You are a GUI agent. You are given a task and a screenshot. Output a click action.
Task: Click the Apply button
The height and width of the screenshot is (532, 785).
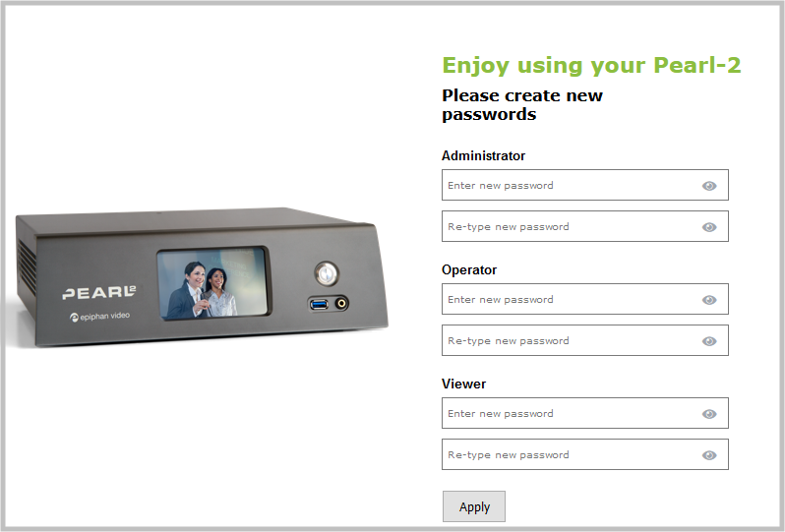tap(474, 506)
